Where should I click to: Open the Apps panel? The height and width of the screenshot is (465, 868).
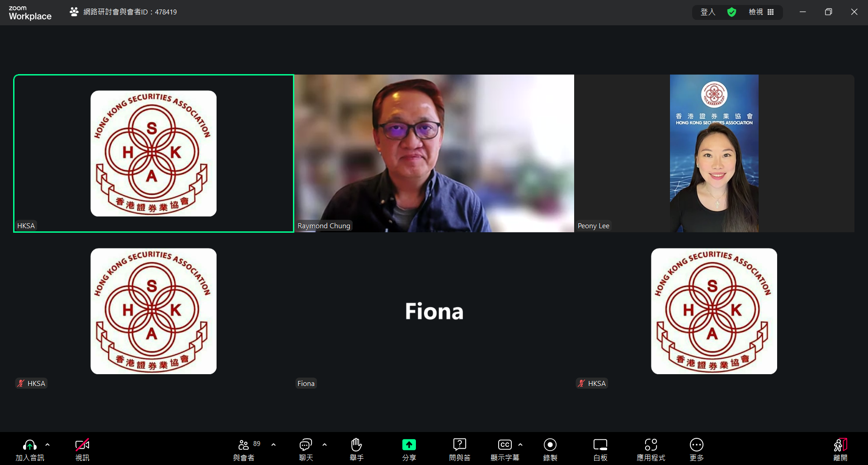point(651,446)
